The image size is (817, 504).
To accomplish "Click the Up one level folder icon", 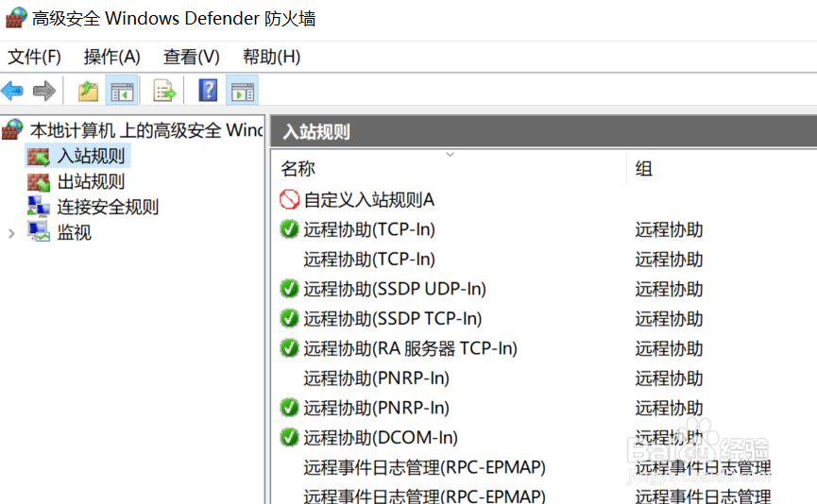I will click(x=88, y=92).
